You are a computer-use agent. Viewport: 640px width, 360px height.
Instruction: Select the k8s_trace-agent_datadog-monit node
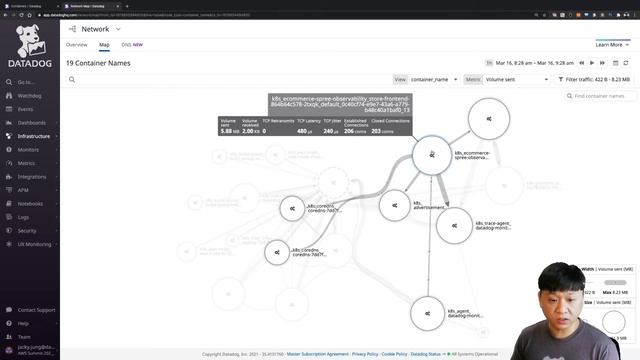454,225
